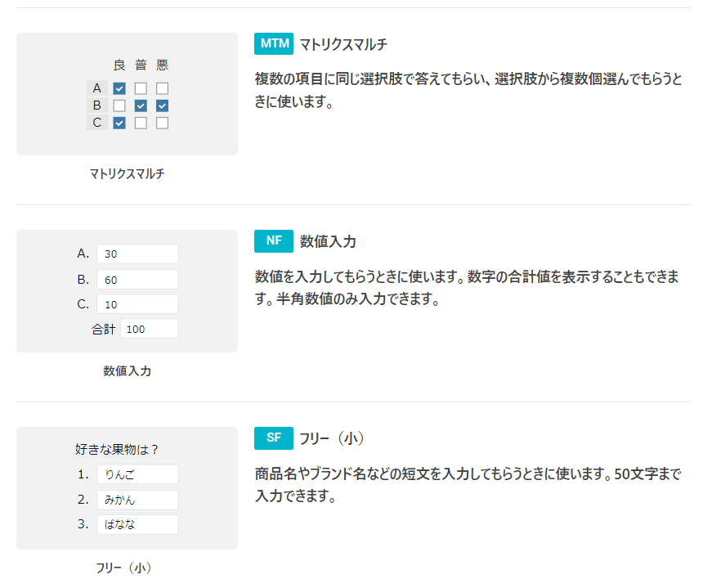Screen dimensions: 703x588
Task: Click input field B containing 60
Action: pos(137,280)
